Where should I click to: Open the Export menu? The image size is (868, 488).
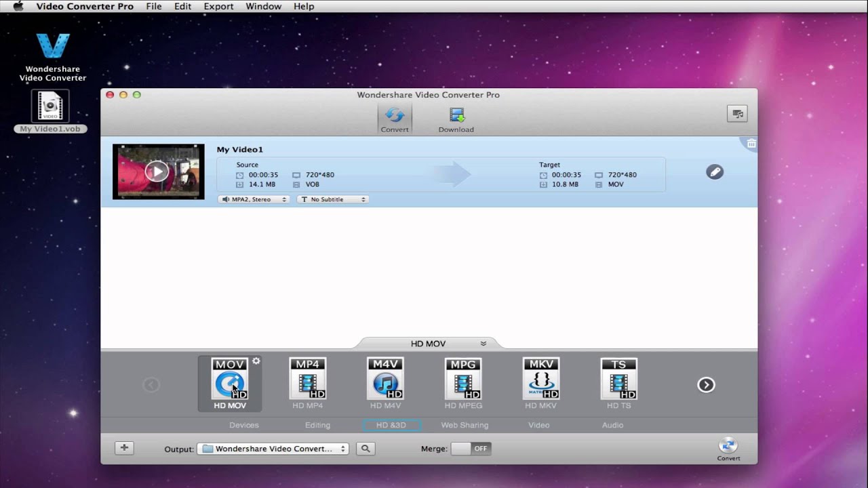pyautogui.click(x=218, y=6)
